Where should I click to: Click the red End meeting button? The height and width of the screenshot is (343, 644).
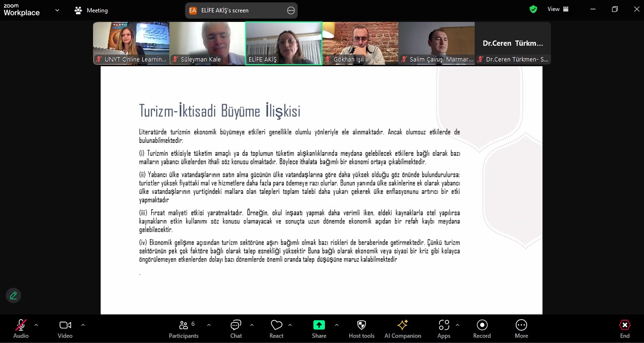tap(624, 329)
